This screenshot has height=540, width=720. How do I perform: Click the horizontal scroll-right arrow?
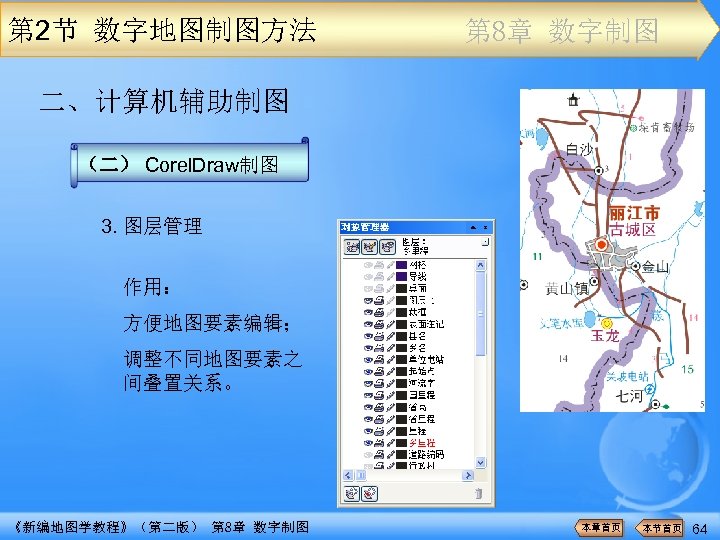click(x=467, y=475)
